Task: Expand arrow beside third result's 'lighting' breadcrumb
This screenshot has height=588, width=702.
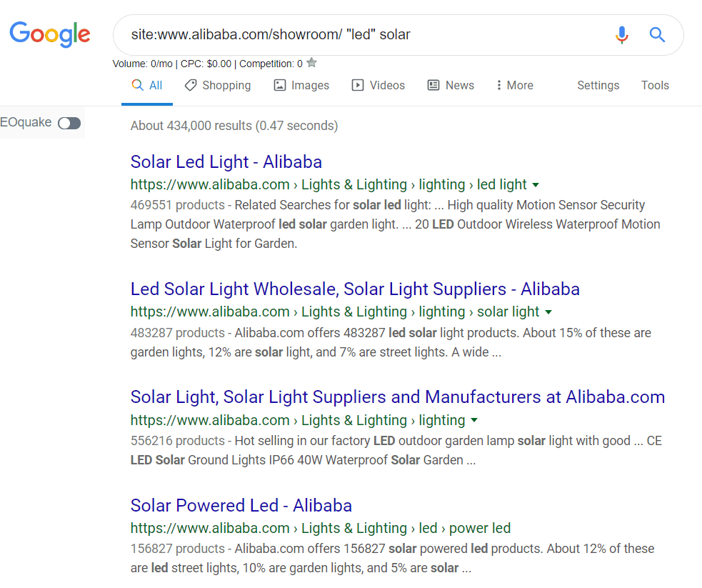Action: click(x=474, y=421)
